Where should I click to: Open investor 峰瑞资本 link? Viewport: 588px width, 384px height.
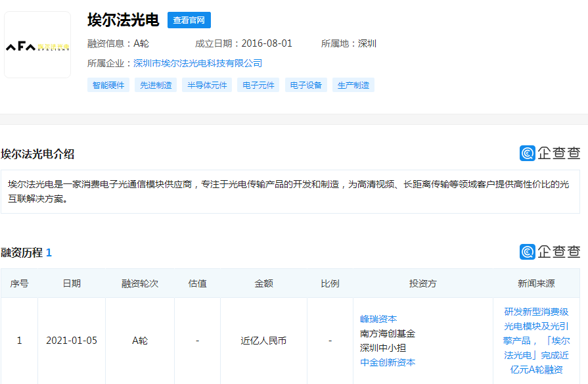(378, 319)
